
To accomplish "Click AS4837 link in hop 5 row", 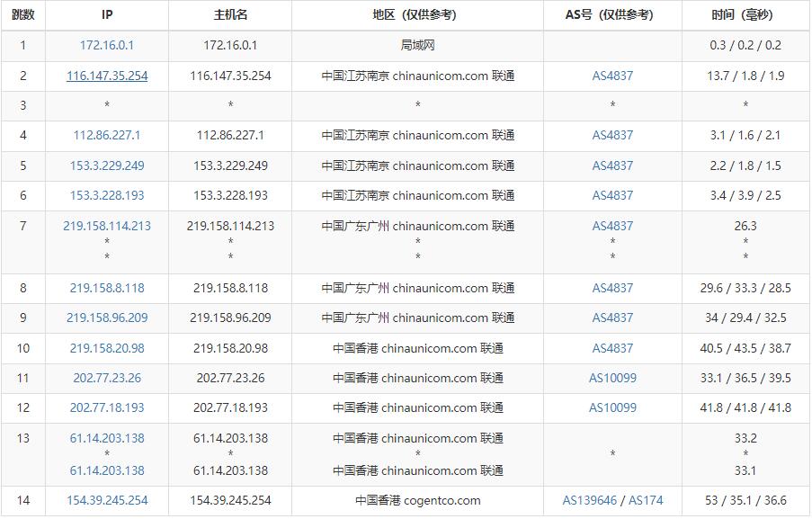I will [x=612, y=166].
